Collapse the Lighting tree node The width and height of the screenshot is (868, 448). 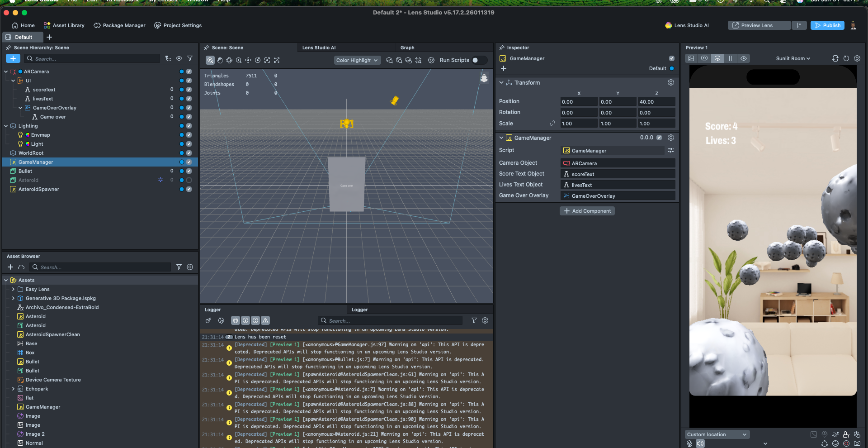tap(6, 126)
